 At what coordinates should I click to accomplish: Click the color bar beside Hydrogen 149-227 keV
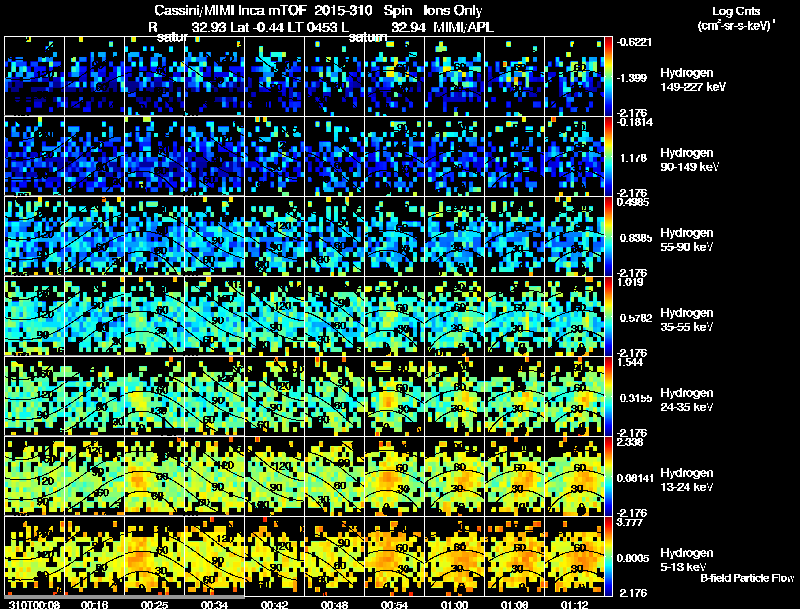coord(608,76)
